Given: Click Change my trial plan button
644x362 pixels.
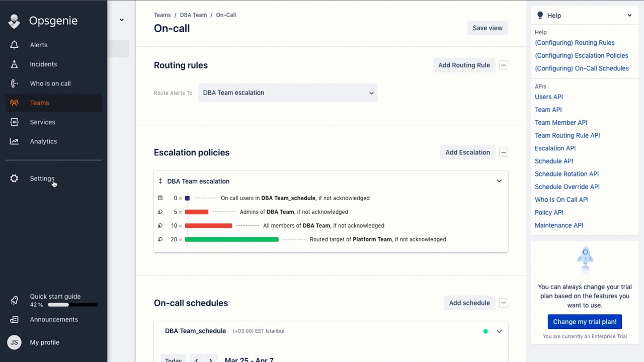Looking at the screenshot, I should tap(585, 322).
